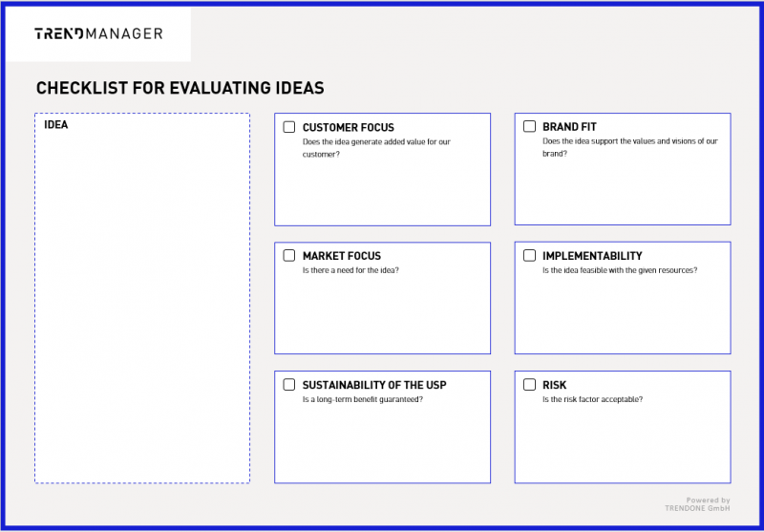Click the Risk heading text
Image resolution: width=764 pixels, height=532 pixels.
coord(554,385)
